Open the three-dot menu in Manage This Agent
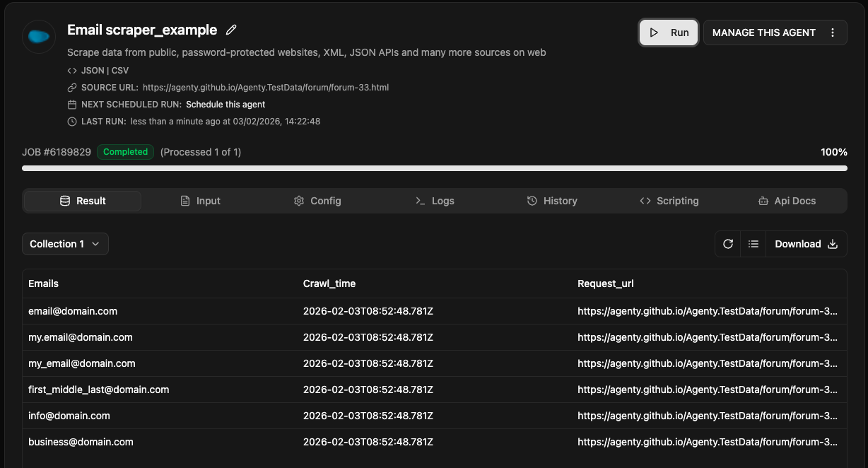Screen dimensions: 868x468 click(x=833, y=33)
